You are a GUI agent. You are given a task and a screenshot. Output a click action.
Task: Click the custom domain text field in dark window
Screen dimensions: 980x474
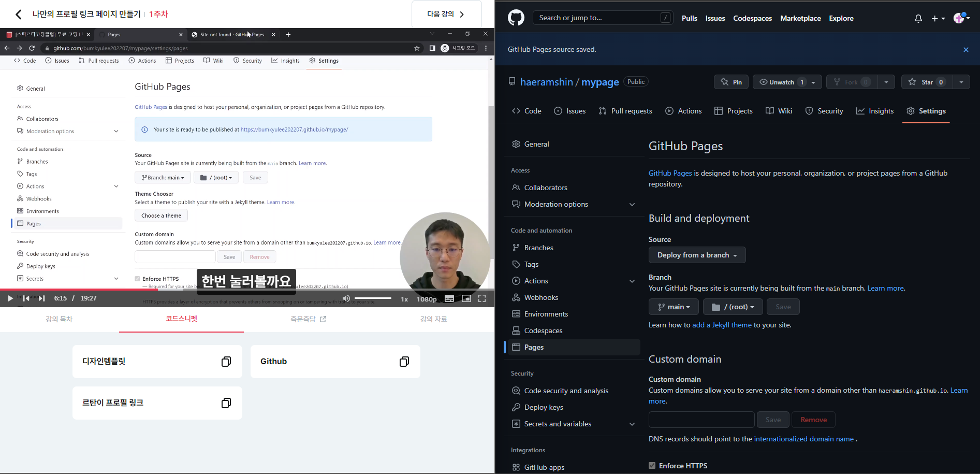[701, 420]
